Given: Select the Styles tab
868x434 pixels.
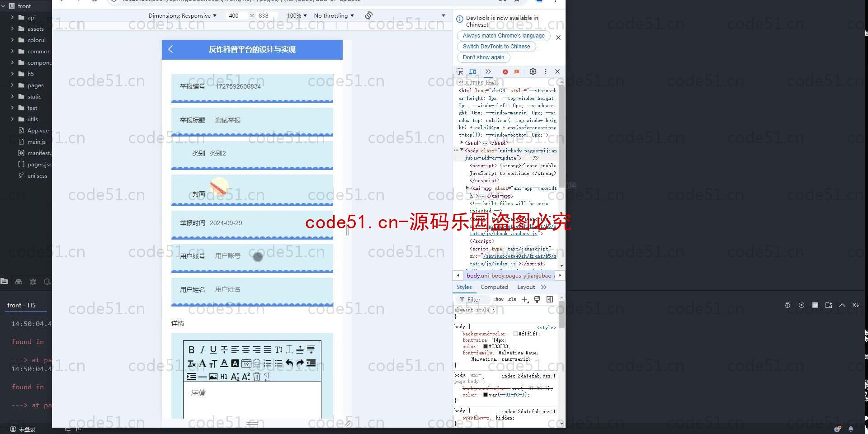Looking at the screenshot, I should [x=464, y=287].
